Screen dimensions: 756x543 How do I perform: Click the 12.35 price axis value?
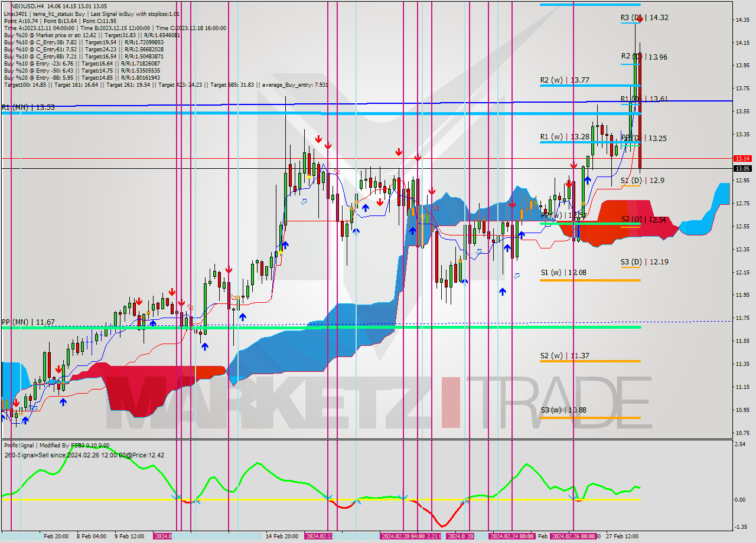click(742, 249)
